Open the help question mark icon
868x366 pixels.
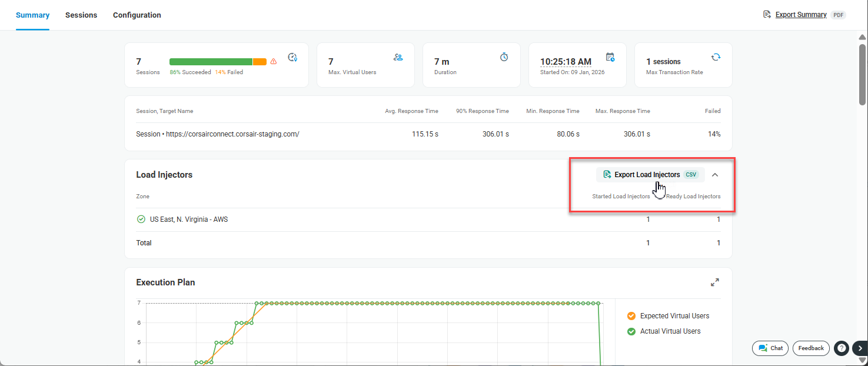842,348
